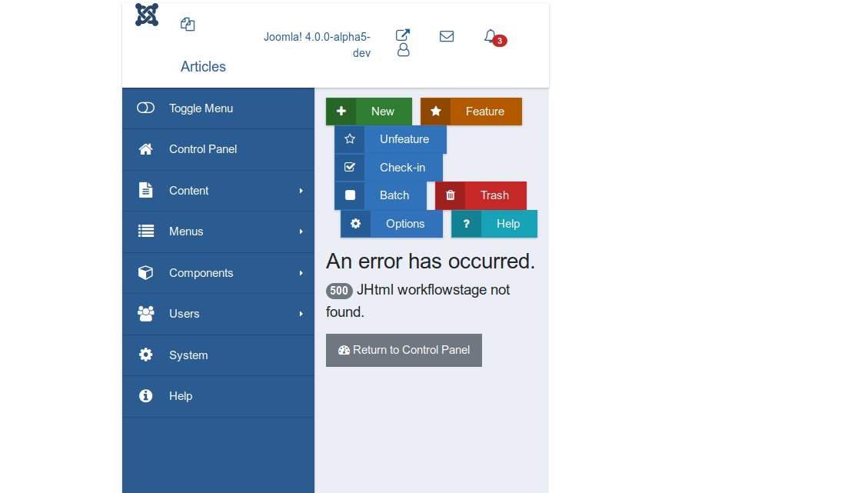Open the notifications bell icon
868x493 pixels.
490,36
